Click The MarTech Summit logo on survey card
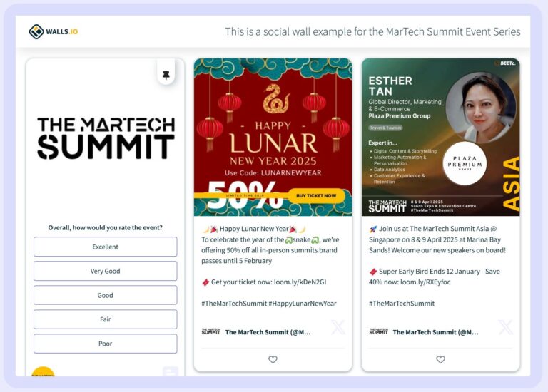 [x=106, y=138]
